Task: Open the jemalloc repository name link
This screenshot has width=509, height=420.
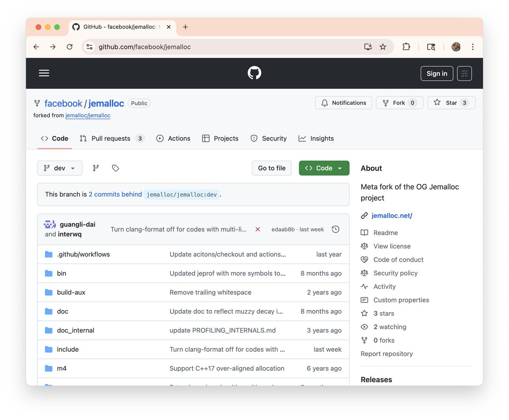Action: [106, 103]
